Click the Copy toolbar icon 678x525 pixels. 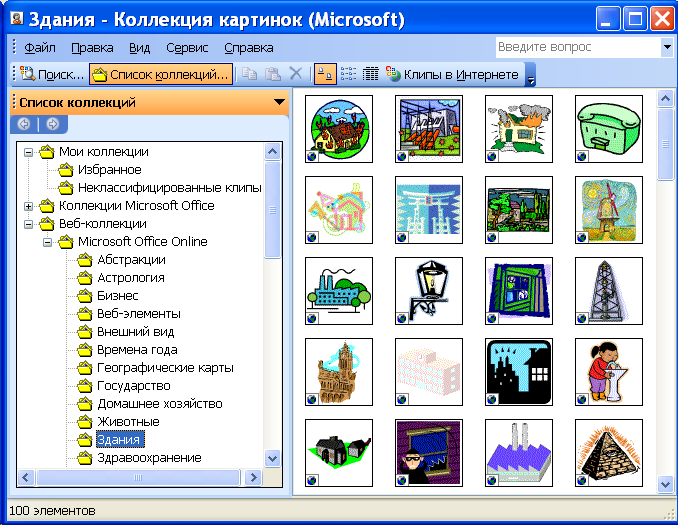249,74
